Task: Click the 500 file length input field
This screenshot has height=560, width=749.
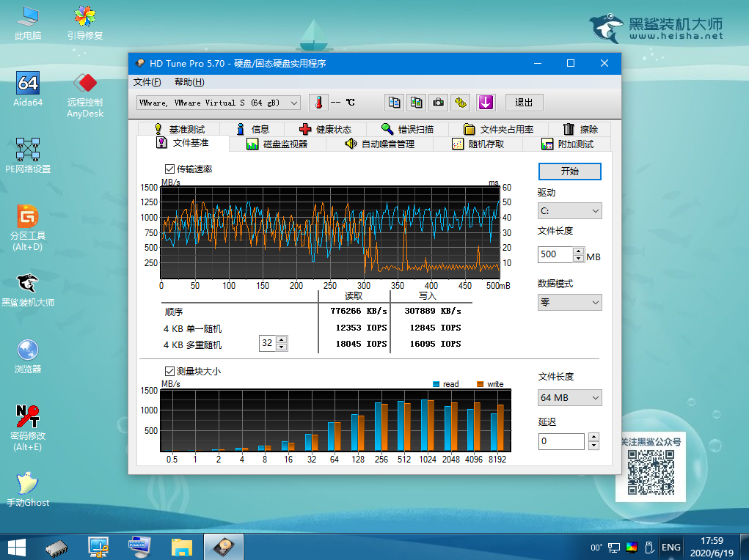Action: [555, 254]
